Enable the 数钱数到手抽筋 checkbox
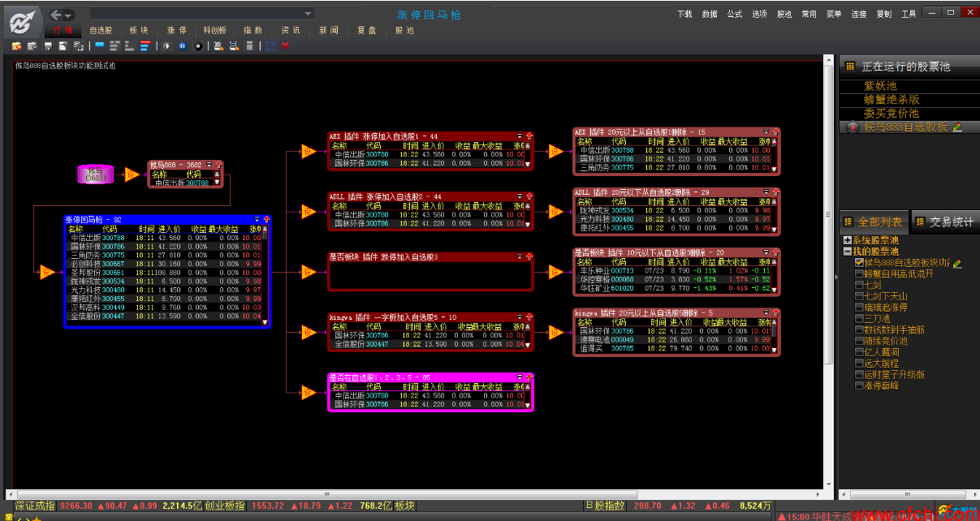This screenshot has height=521, width=980. pyautogui.click(x=859, y=330)
